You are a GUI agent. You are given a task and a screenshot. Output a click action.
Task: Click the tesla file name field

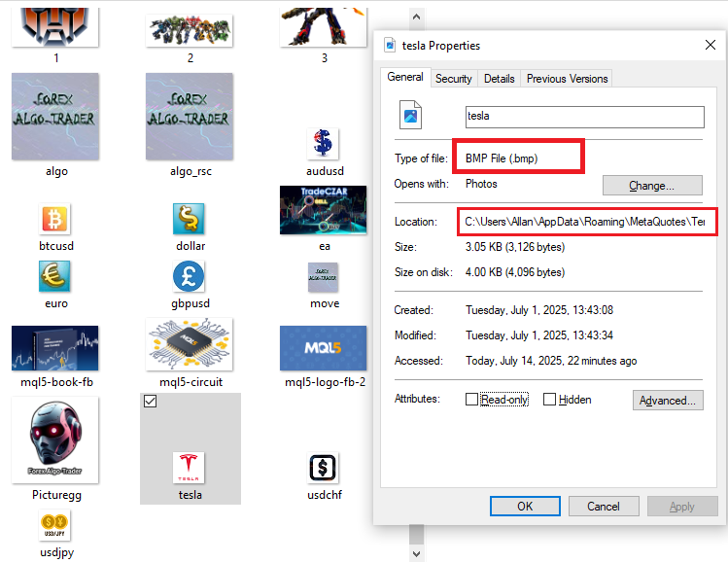[x=584, y=117]
